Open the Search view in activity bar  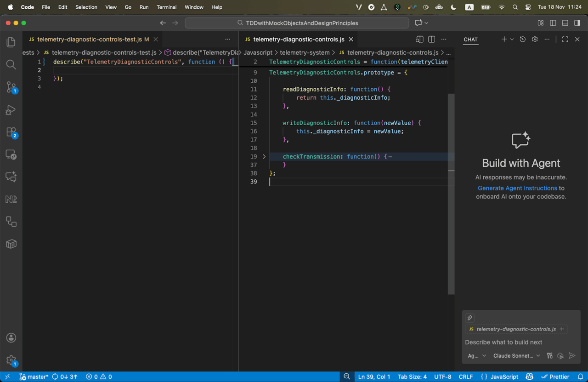pyautogui.click(x=11, y=64)
